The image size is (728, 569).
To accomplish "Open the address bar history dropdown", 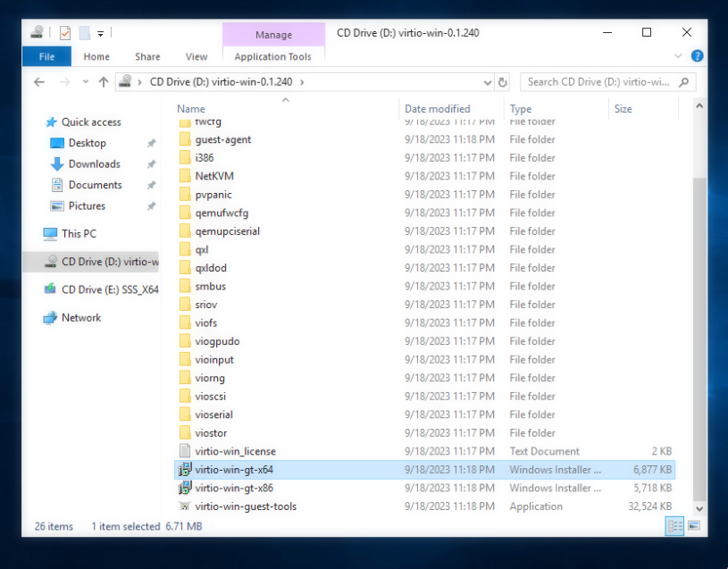I will coord(487,81).
